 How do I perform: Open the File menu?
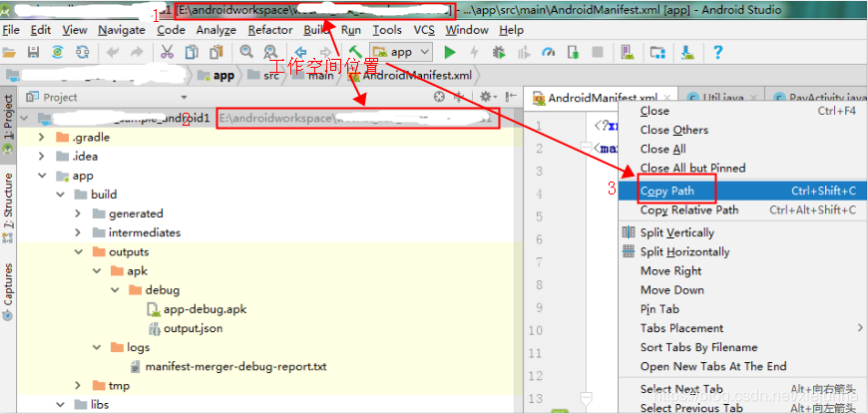pos(11,30)
